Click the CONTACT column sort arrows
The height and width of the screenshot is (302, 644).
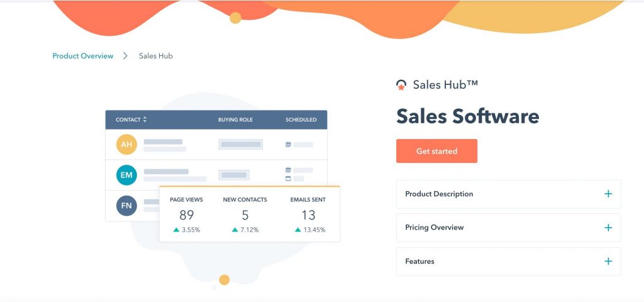point(145,120)
